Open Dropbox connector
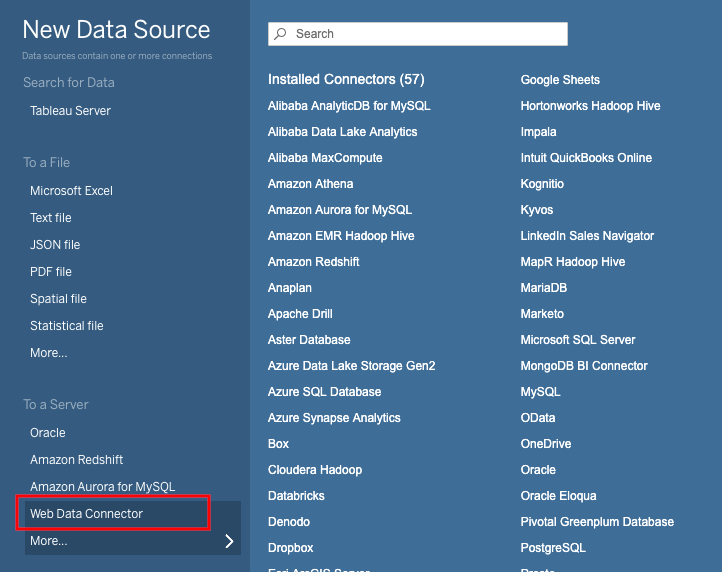Viewport: 722px width, 572px height. (x=291, y=548)
